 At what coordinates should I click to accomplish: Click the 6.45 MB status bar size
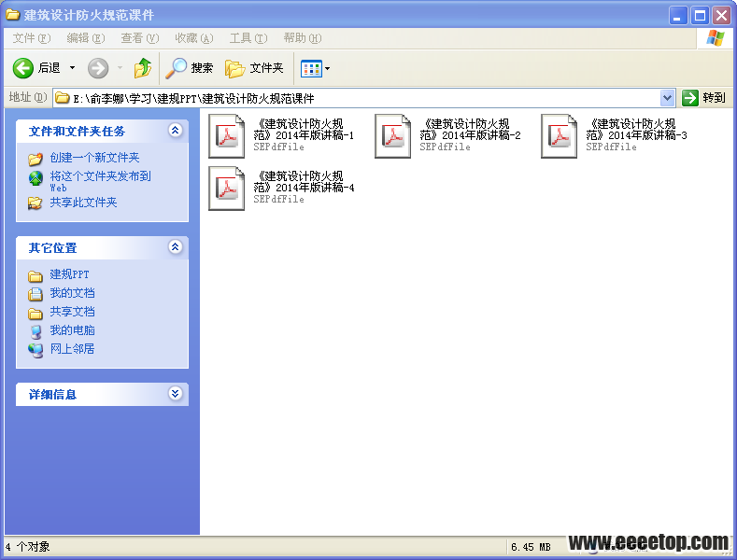(x=531, y=547)
